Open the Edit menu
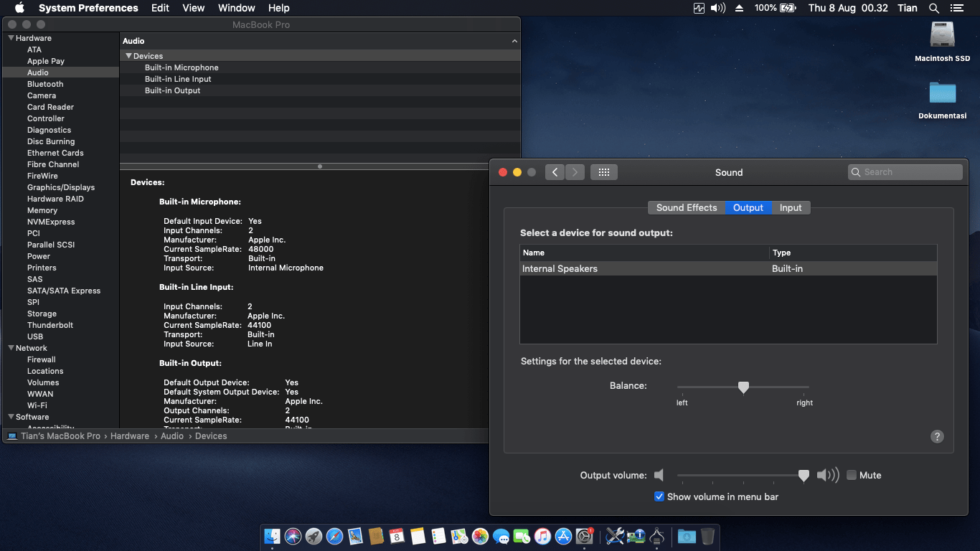Screen dimensions: 980x551 pyautogui.click(x=160, y=8)
